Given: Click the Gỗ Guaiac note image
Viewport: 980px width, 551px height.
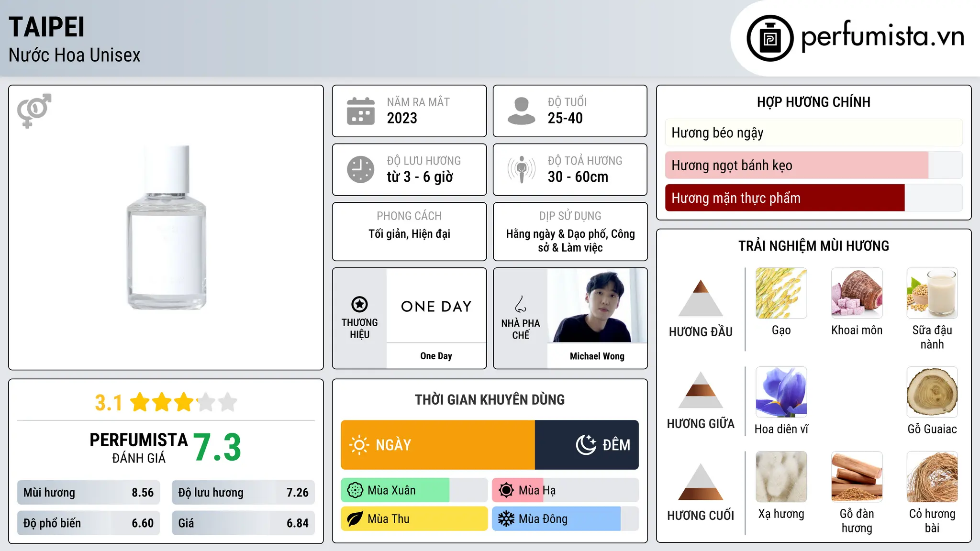Looking at the screenshot, I should pos(932,392).
